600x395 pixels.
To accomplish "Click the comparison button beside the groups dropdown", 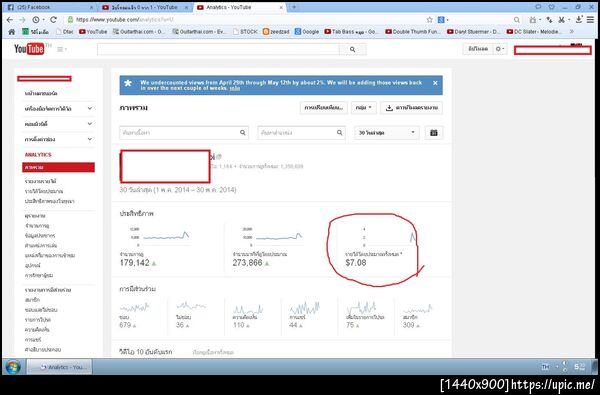I will tap(323, 108).
